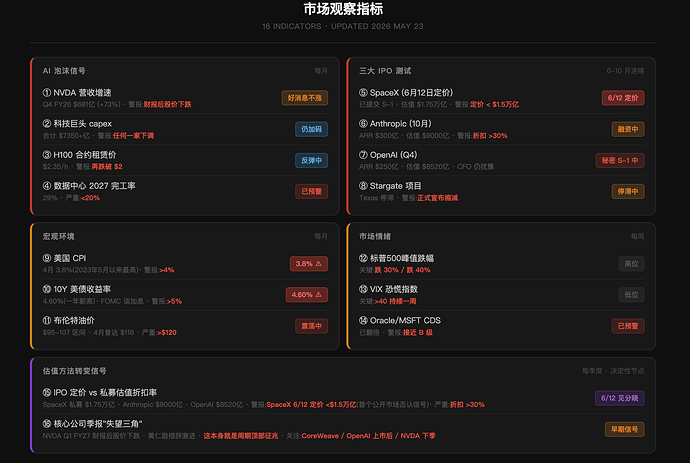The height and width of the screenshot is (463, 690).
Task: Click the 3.8% warning badge for CPI
Action: click(308, 264)
